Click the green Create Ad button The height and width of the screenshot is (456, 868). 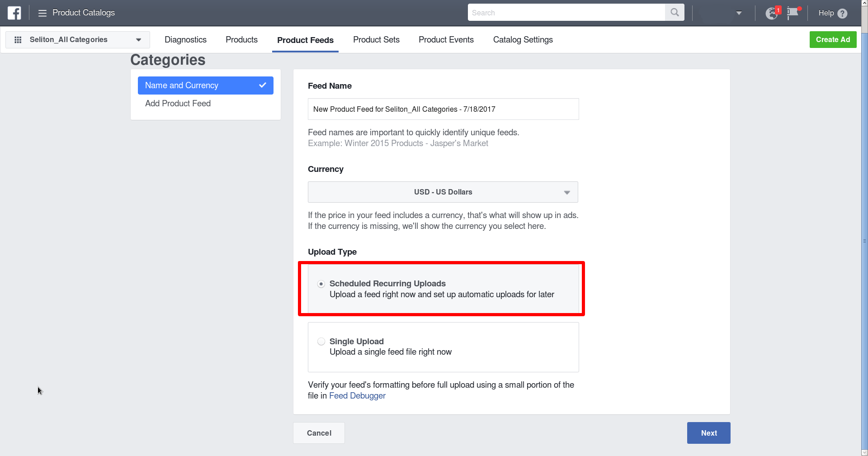(833, 39)
